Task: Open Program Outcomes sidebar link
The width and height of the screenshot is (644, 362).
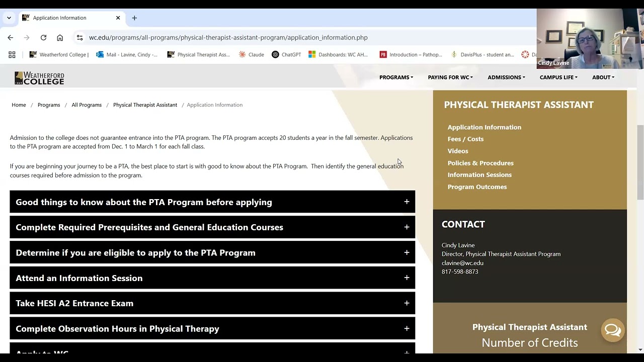Action: 477,187
